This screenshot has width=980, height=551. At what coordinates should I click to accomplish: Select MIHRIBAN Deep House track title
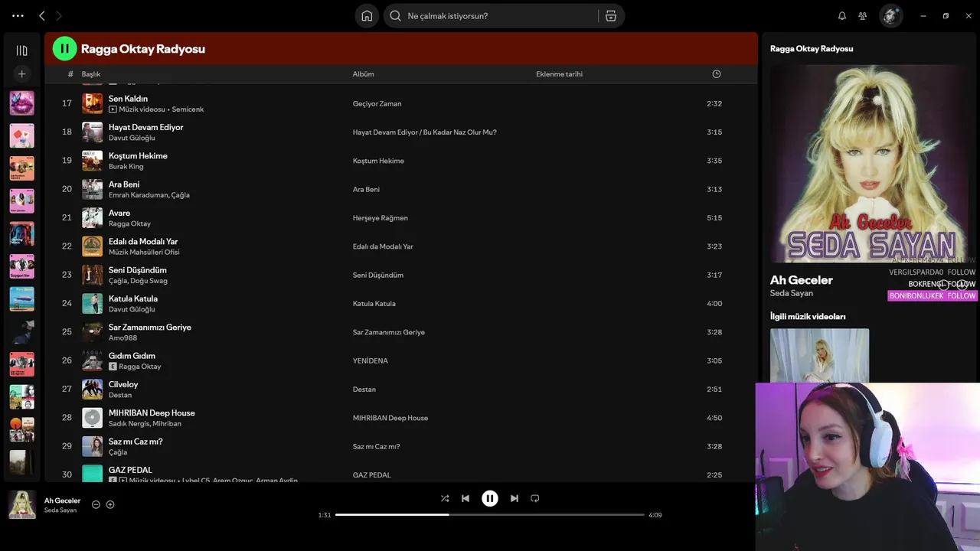click(x=152, y=413)
